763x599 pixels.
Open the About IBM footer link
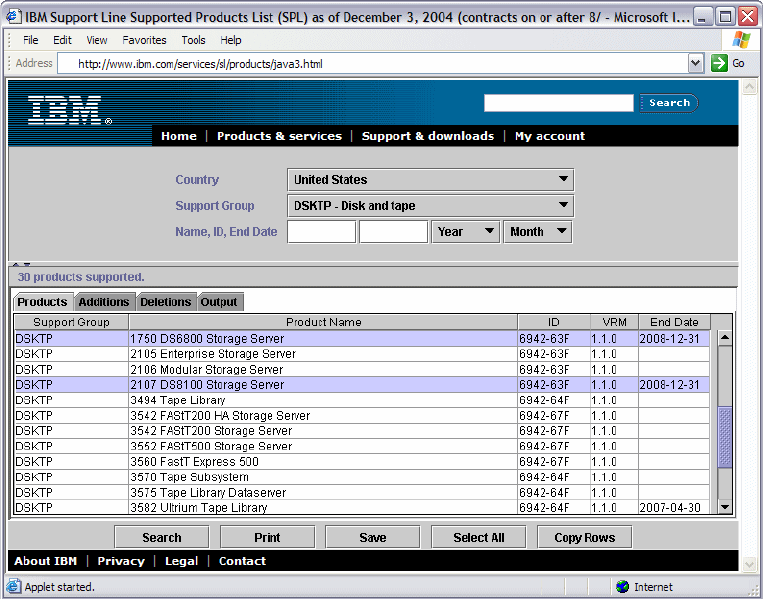tap(45, 561)
